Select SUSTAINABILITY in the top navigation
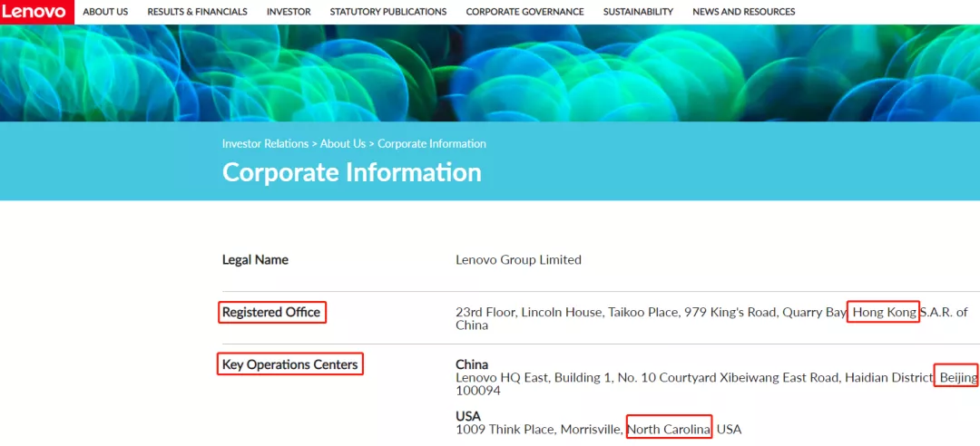 pos(638,12)
